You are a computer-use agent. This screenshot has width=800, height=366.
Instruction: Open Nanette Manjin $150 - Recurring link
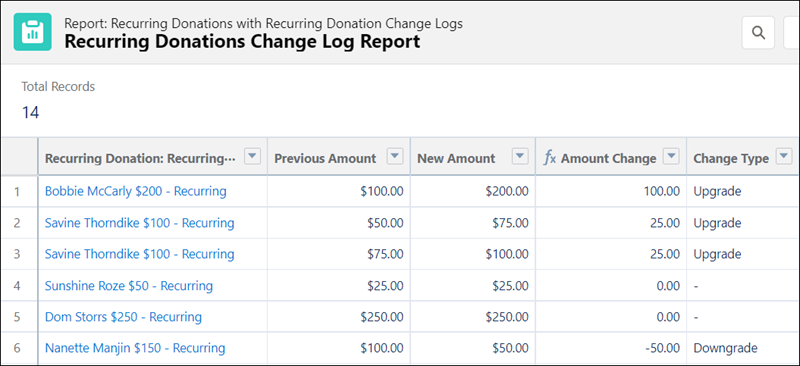(135, 348)
